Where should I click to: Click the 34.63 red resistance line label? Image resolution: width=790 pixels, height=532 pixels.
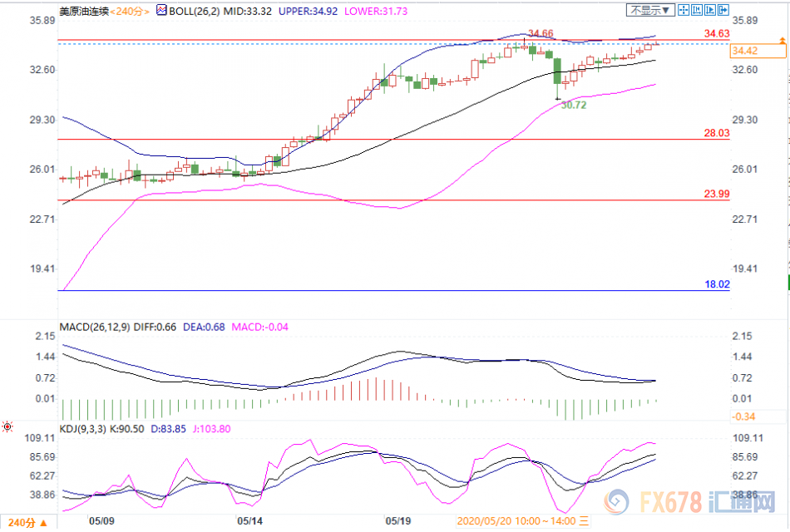[x=716, y=33]
